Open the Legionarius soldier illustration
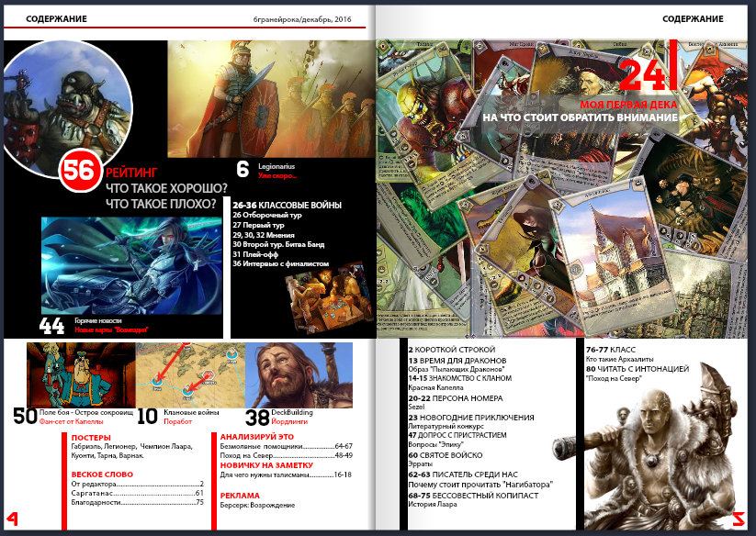756x536 pixels. click(272, 99)
